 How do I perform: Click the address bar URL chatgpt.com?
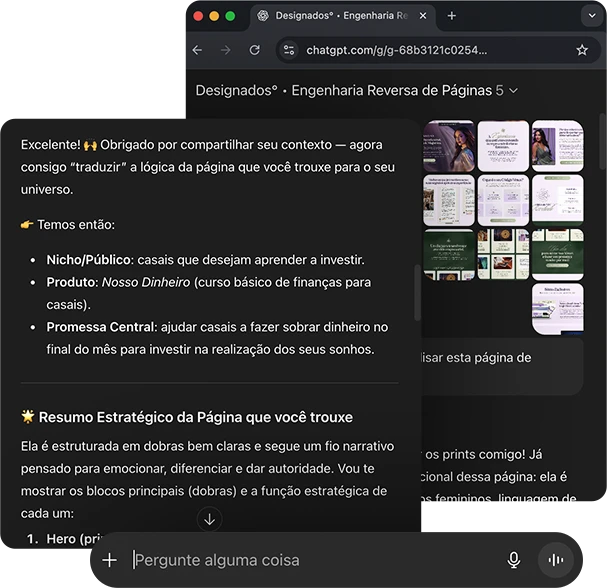[396, 50]
